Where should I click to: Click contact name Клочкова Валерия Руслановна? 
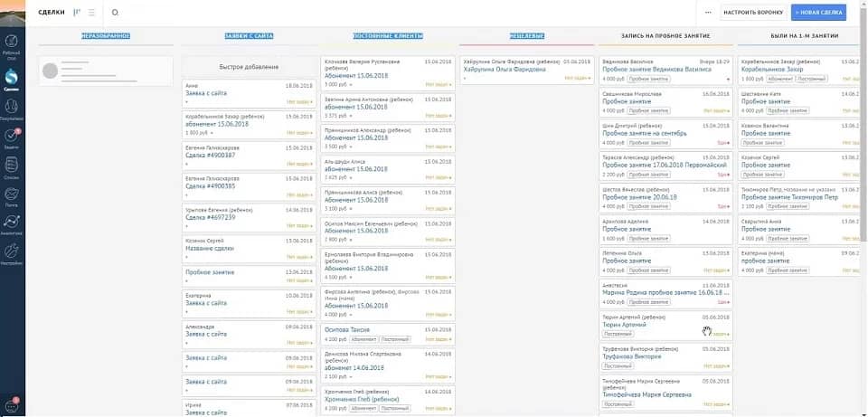tap(362, 65)
